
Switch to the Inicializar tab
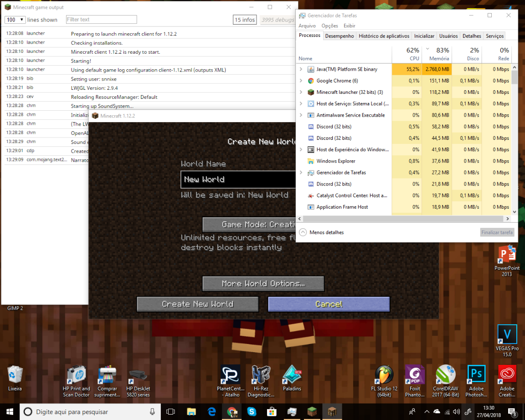[424, 36]
